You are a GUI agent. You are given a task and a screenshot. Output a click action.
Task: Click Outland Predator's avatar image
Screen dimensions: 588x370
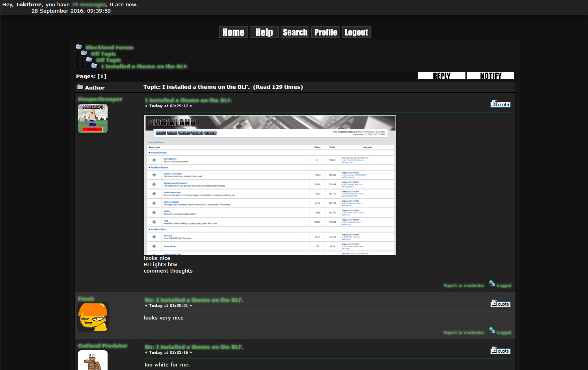point(93,360)
